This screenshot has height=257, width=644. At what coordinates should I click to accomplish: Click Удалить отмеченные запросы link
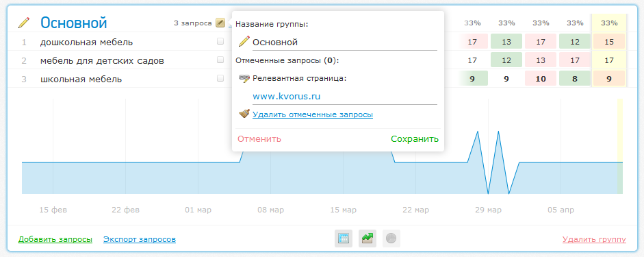[313, 114]
